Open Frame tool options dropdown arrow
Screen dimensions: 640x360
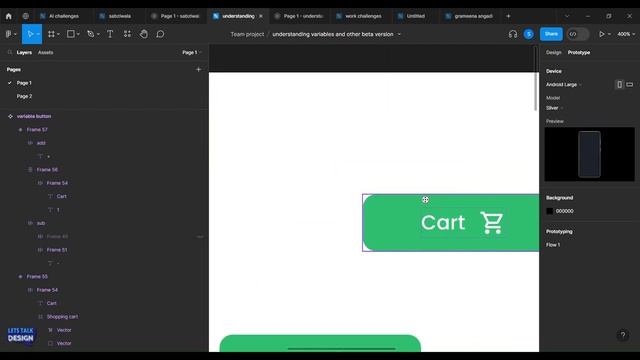58,34
